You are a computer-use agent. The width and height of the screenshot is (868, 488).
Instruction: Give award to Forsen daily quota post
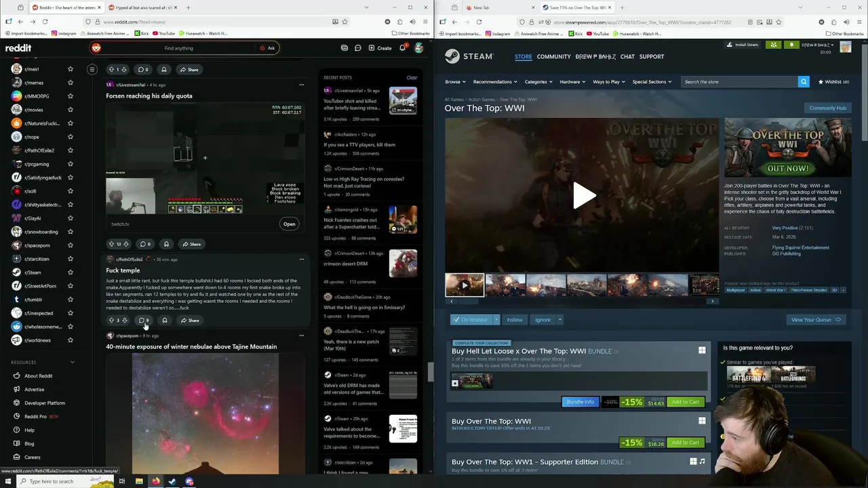(166, 244)
